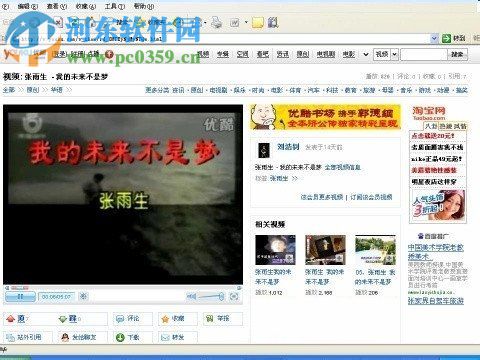The image size is (480, 360).
Task: Open uploader 刘洁钊 profile link
Action: 288,147
